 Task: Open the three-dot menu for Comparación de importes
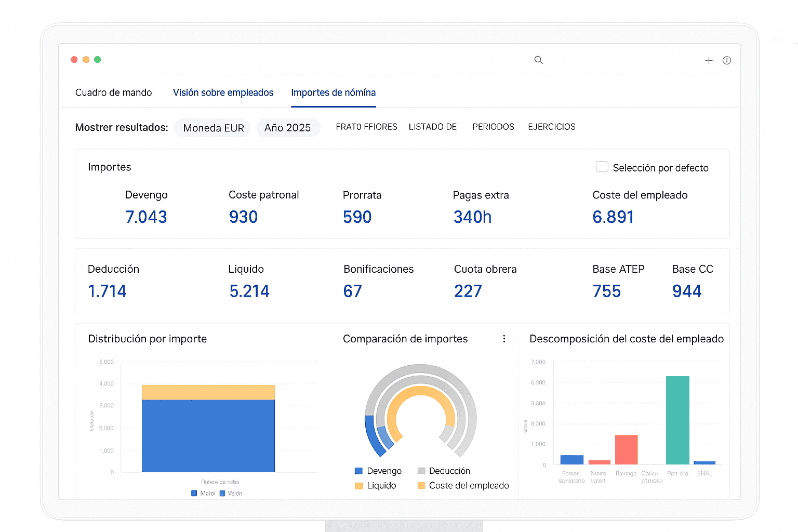pos(504,339)
